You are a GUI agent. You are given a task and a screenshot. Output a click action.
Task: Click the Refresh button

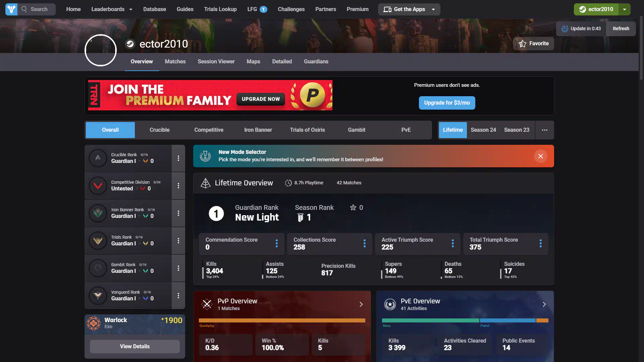pyautogui.click(x=621, y=29)
